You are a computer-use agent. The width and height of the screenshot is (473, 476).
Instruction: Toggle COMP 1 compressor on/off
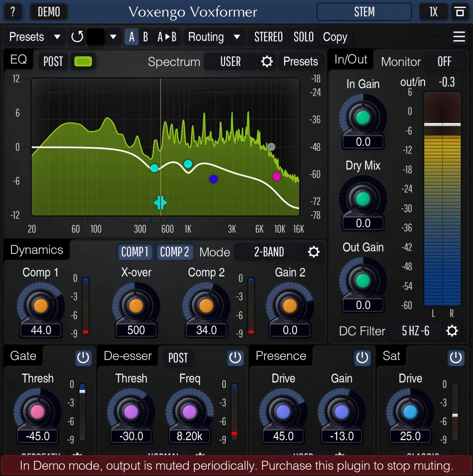pos(135,252)
